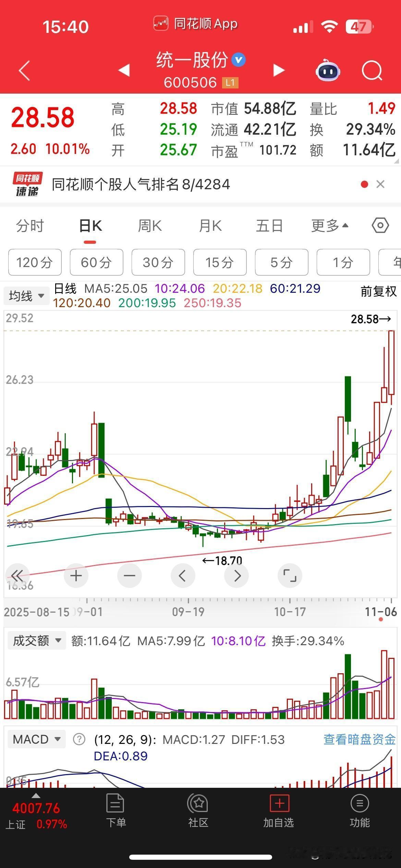This screenshot has width=401, height=868.
Task: Expand the quote details corner triangle
Action: click(x=397, y=161)
